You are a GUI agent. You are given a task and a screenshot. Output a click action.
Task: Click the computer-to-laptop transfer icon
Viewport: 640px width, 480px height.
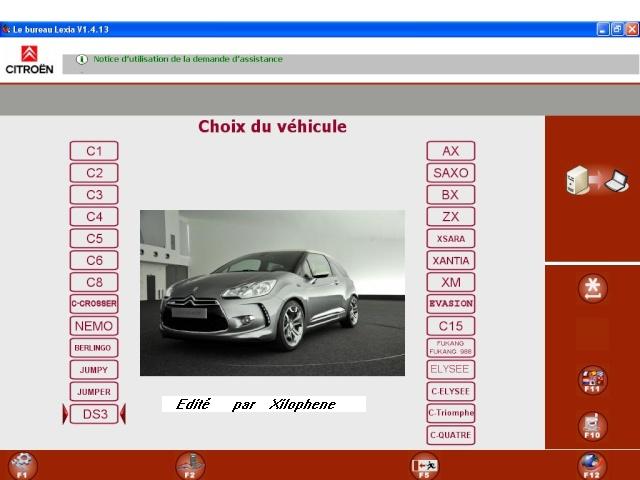click(598, 180)
